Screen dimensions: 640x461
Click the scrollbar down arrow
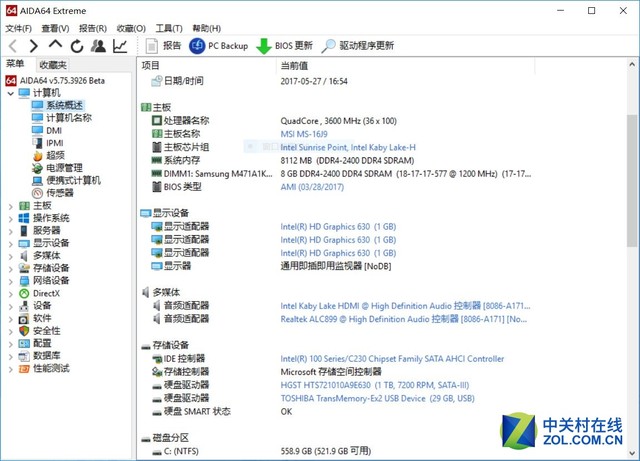pyautogui.click(x=632, y=453)
